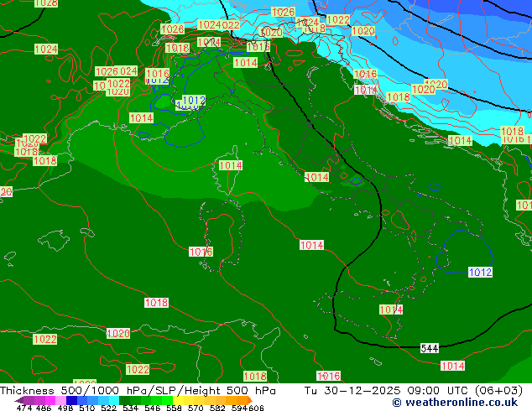
Task: Click the black '544' height contour label
Action: [x=430, y=348]
